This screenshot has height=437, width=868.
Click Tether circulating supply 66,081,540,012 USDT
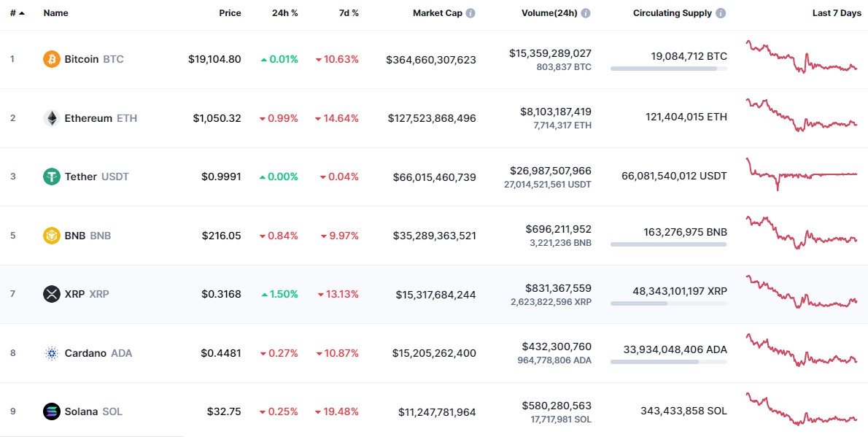[x=674, y=176]
